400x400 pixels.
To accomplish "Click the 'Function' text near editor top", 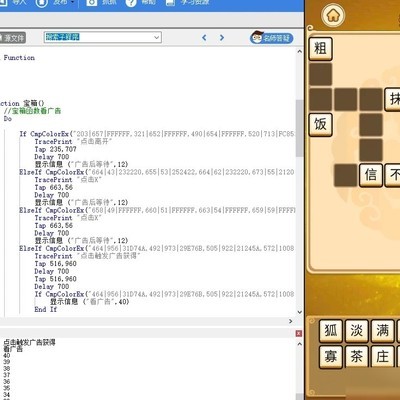I will (19, 58).
